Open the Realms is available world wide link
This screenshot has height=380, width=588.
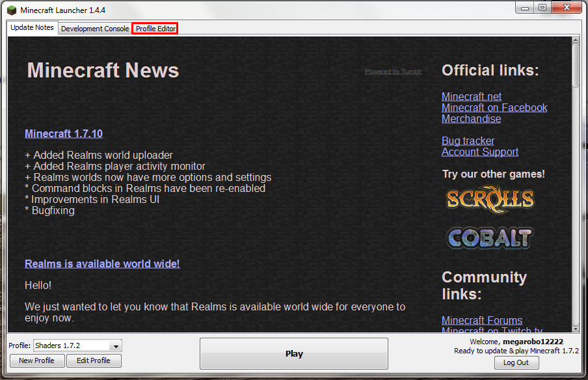click(102, 264)
